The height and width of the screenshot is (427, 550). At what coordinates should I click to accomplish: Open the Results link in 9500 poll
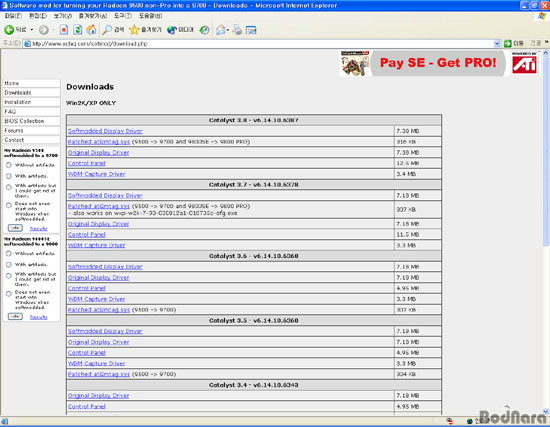[x=39, y=229]
